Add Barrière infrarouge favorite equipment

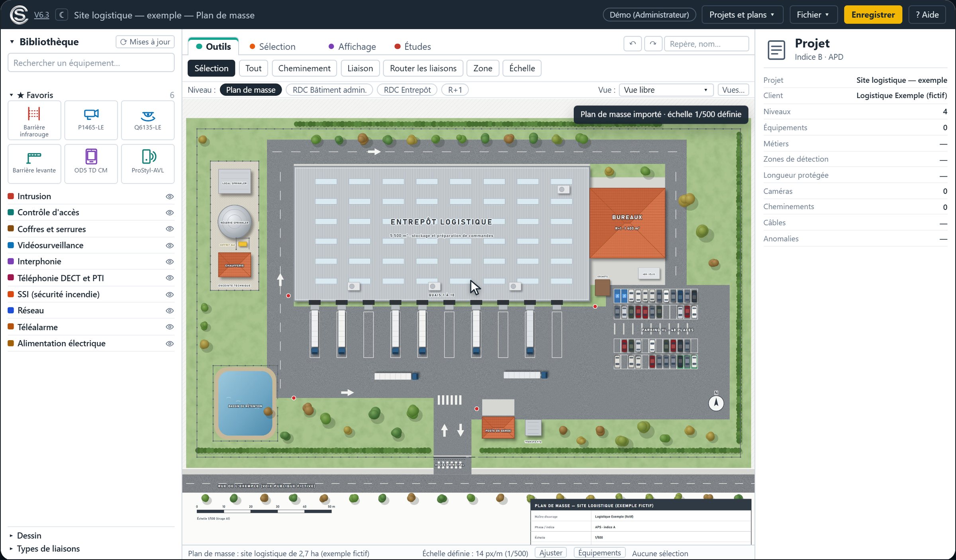(34, 120)
